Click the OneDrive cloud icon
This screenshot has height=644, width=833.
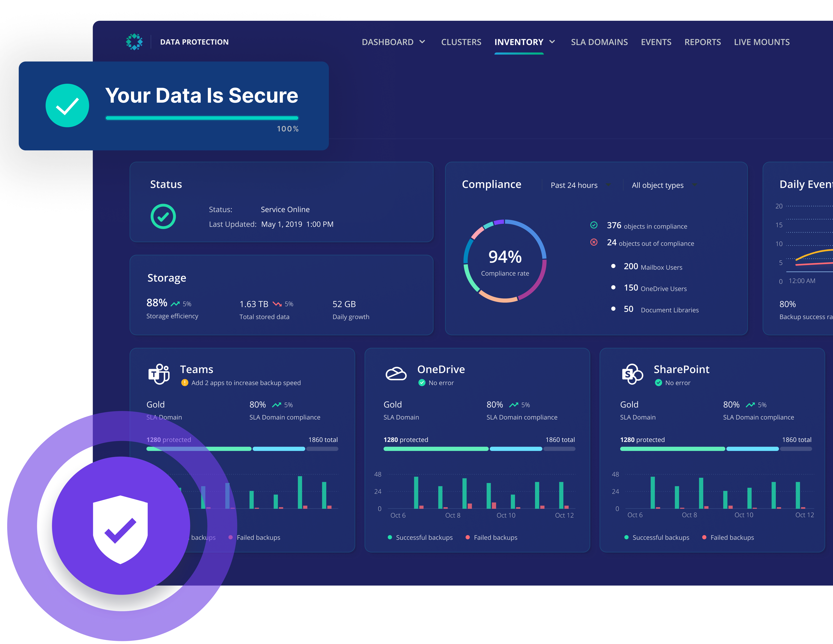396,374
